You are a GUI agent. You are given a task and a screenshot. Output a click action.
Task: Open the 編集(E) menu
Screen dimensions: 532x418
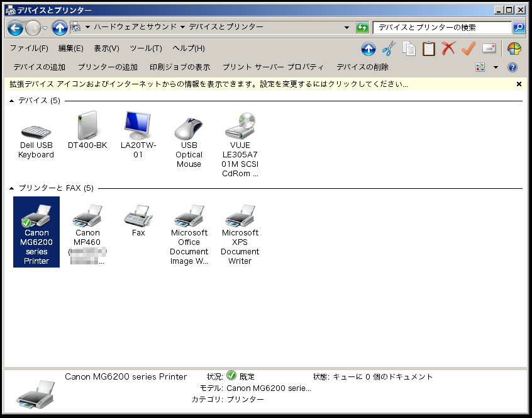(70, 48)
